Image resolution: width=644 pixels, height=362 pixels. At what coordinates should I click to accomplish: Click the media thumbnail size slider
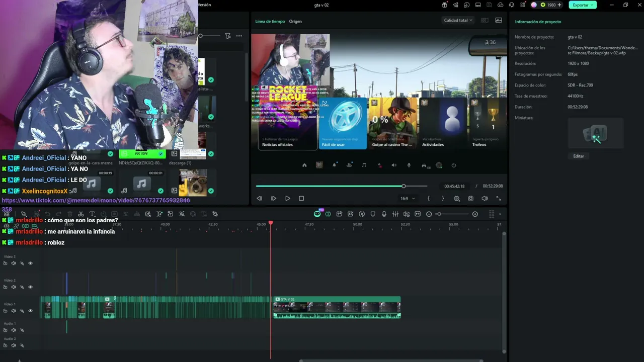[x=209, y=36]
